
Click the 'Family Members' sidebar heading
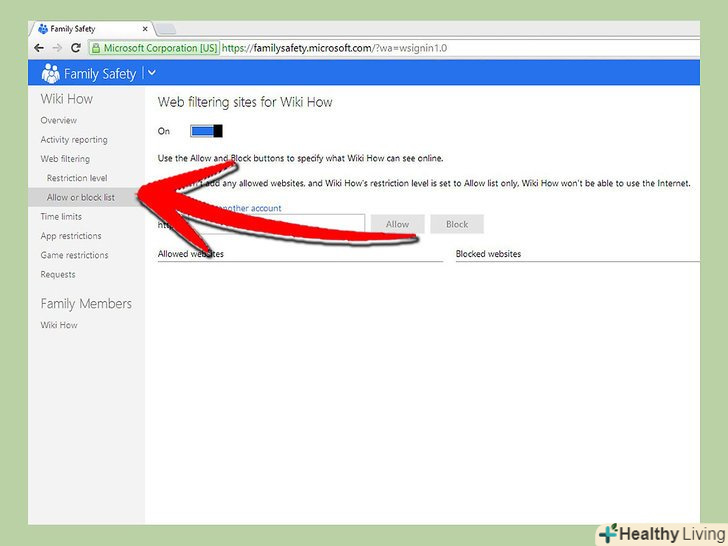pyautogui.click(x=86, y=304)
